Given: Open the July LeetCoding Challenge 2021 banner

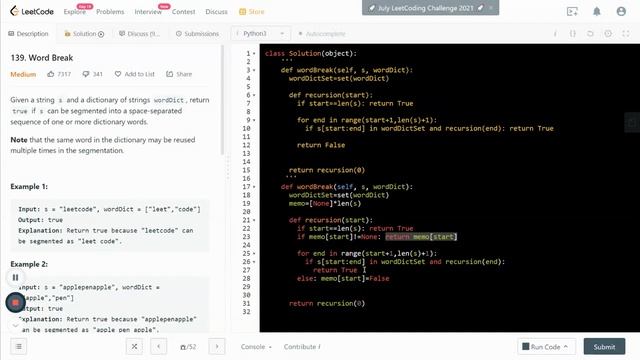Looking at the screenshot, I should [x=426, y=8].
